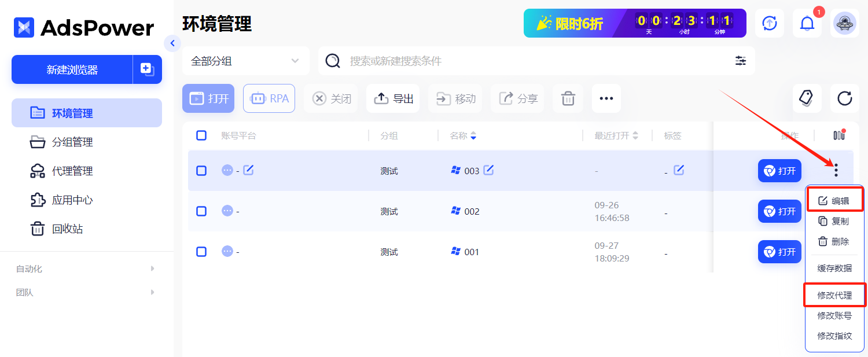Open the notifications bell icon

pos(807,23)
